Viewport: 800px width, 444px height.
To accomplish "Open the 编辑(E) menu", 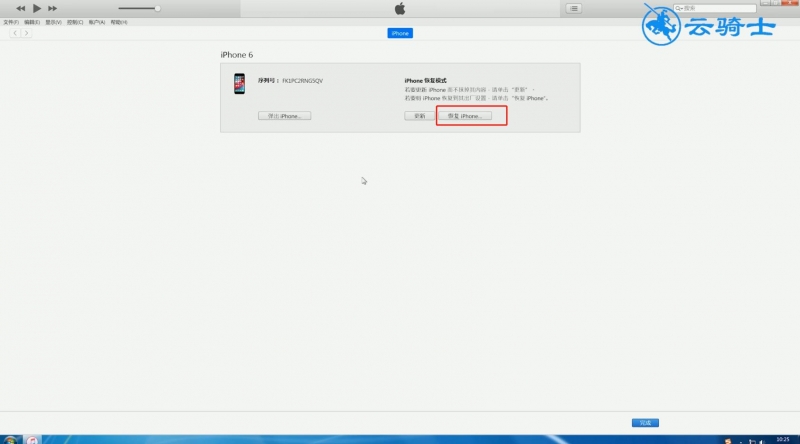I will (32, 22).
